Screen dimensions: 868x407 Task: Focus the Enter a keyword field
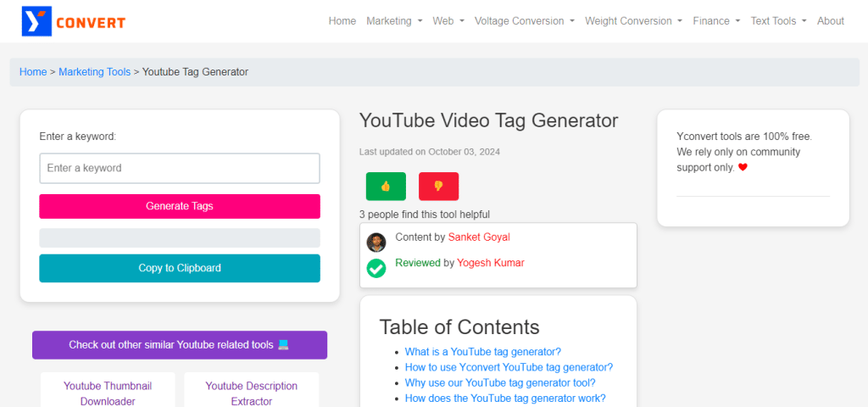tap(180, 168)
